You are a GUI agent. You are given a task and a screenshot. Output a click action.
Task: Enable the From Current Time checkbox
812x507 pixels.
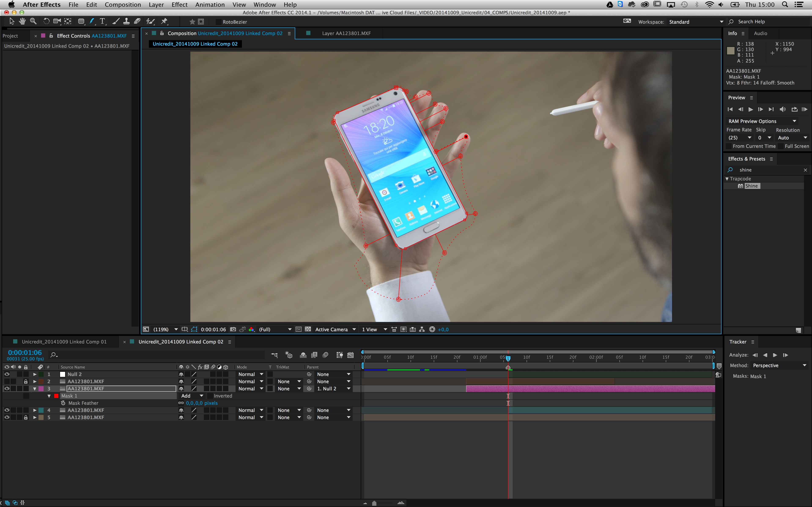pos(728,146)
